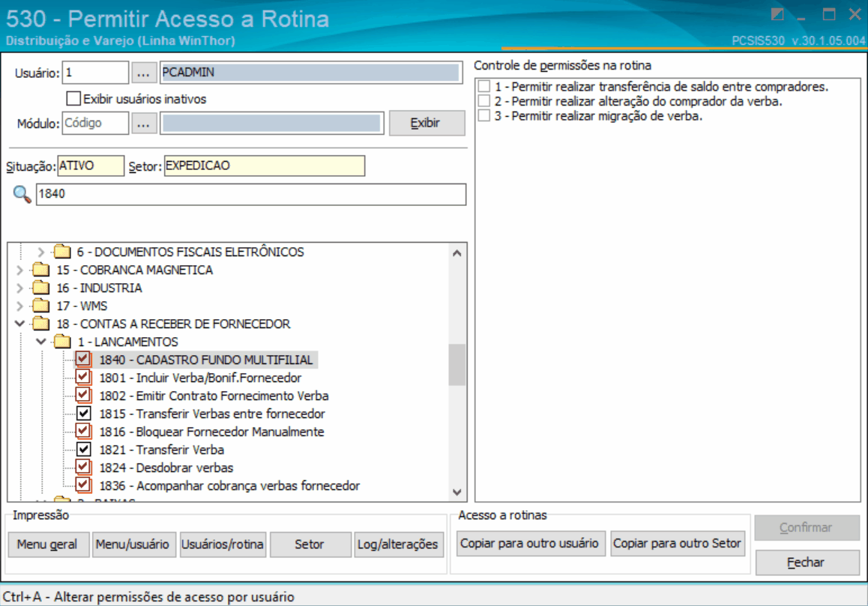Check permission 1 transferência de saldo entre compradores
868x606 pixels.
coord(484,86)
